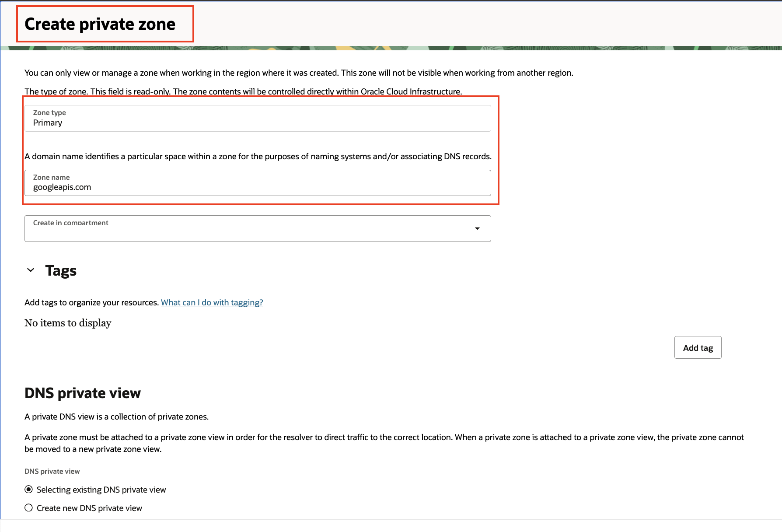
Task: Click the private DNS view collection description
Action: coord(116,416)
